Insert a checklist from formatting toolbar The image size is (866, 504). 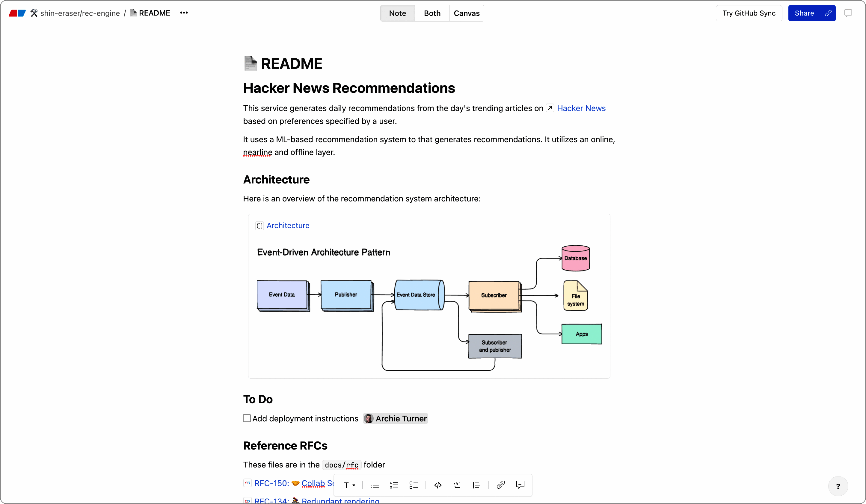pyautogui.click(x=414, y=485)
